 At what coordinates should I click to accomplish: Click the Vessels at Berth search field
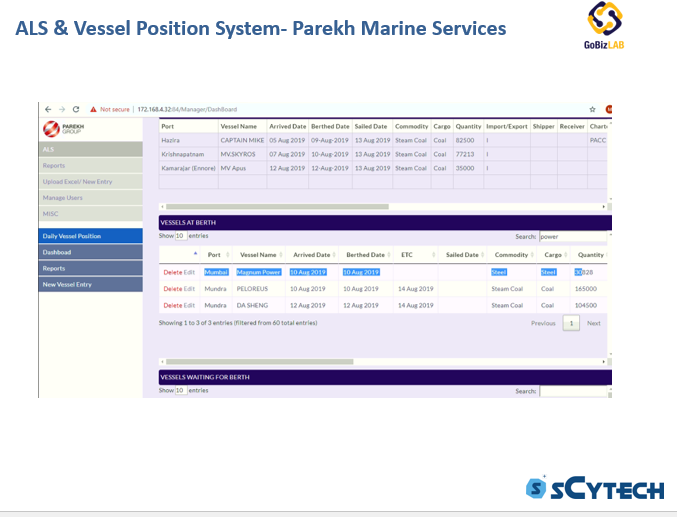point(573,237)
